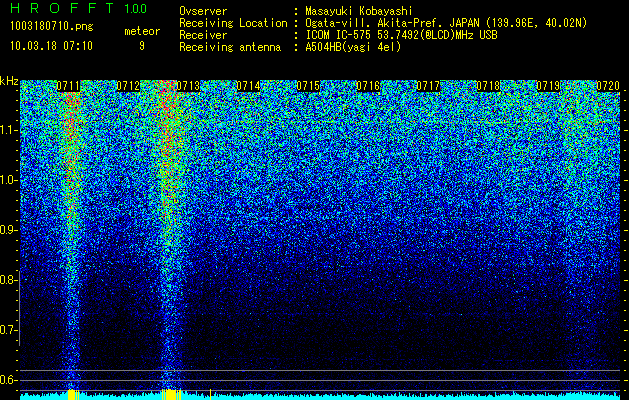Image resolution: width=629 pixels, height=400 pixels.
Task: Select the file name 1003180710.png
Action: click(52, 27)
